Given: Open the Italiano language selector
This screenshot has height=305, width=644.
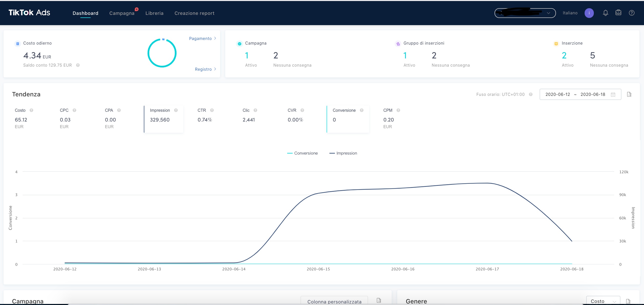Looking at the screenshot, I should click(x=570, y=13).
